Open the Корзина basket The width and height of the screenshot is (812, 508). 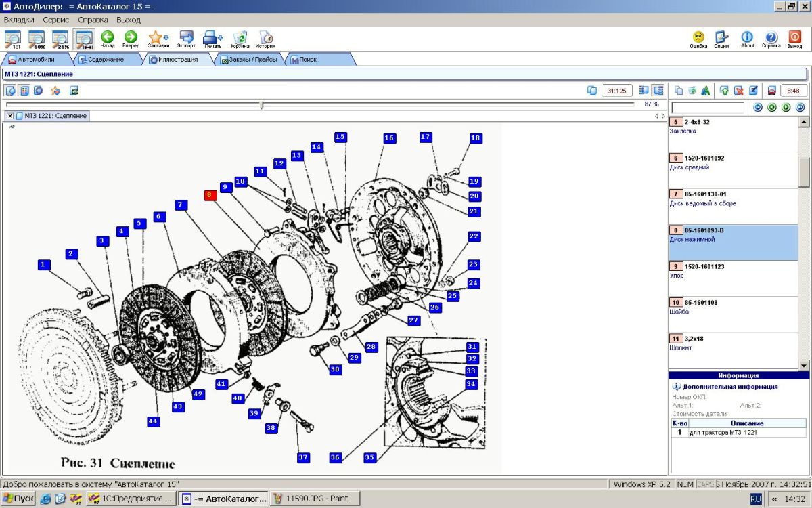click(240, 39)
